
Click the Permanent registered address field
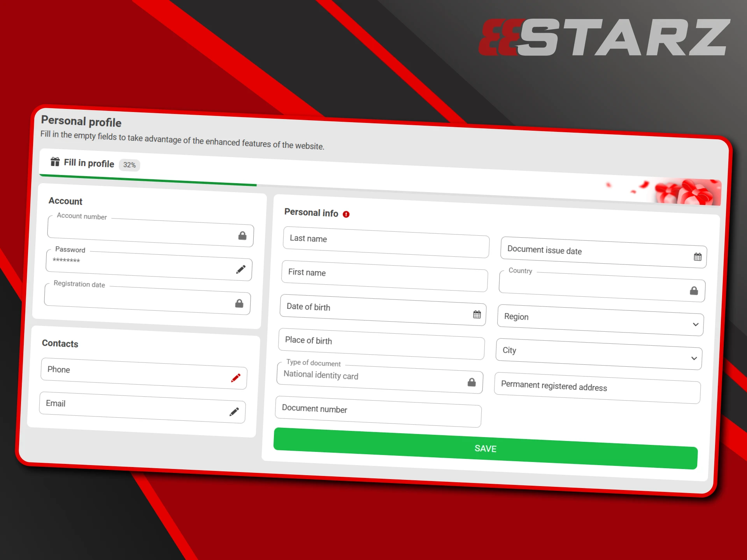pyautogui.click(x=598, y=388)
